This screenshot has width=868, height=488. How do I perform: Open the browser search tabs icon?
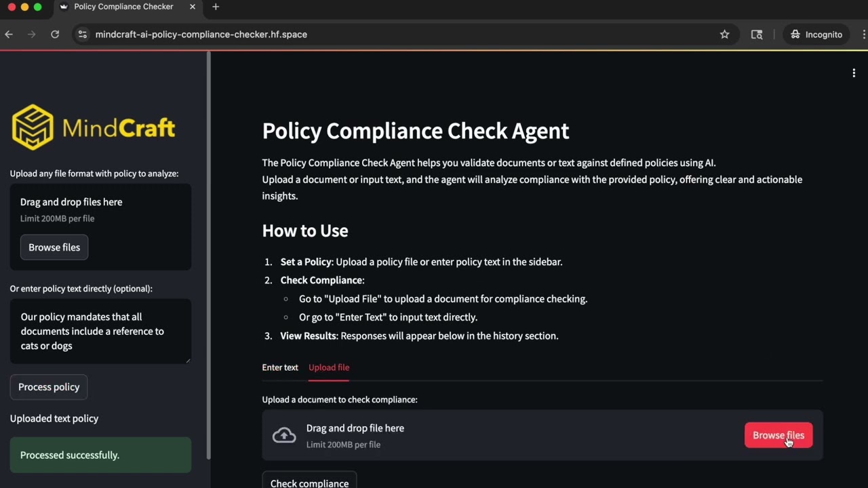click(757, 34)
